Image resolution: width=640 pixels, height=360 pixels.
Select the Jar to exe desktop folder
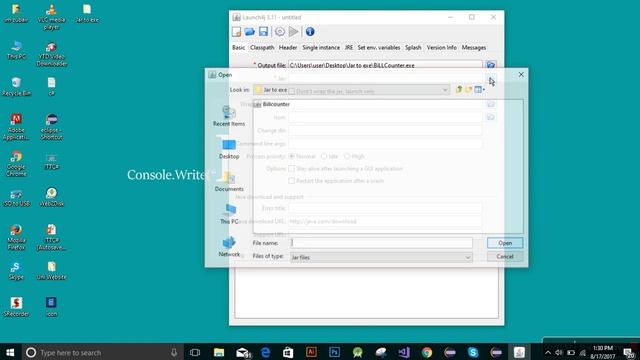point(87,13)
